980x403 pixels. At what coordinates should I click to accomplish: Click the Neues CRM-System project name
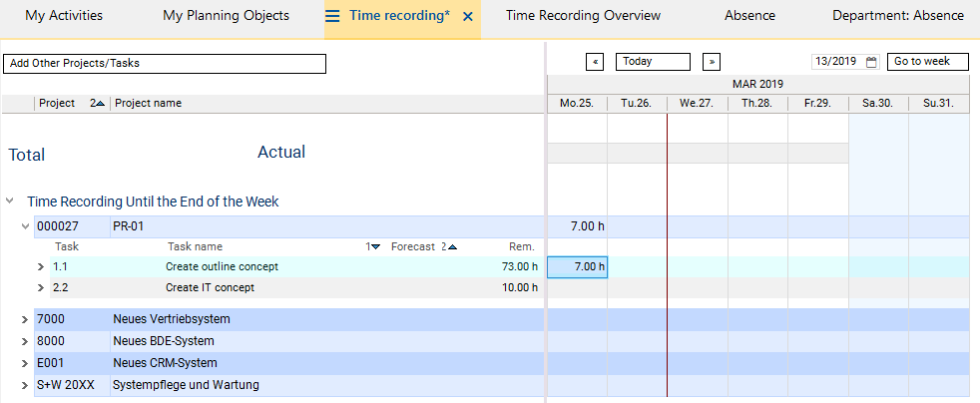click(165, 363)
